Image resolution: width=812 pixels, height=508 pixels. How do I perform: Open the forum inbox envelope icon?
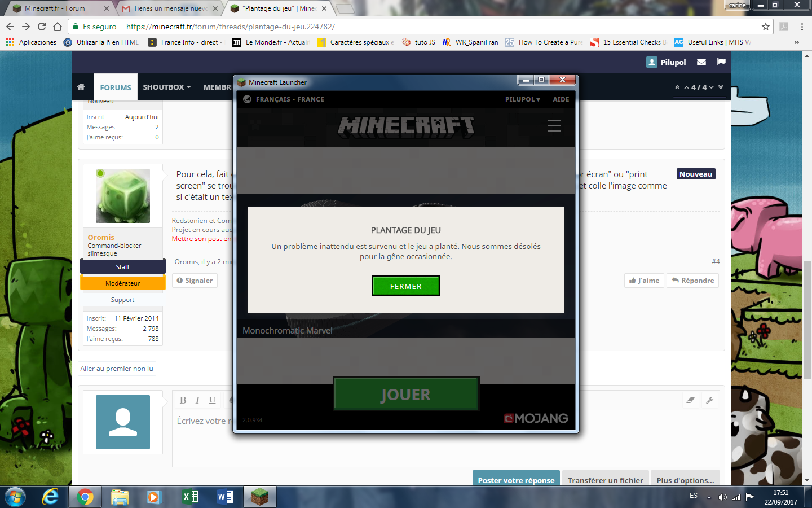pos(701,62)
